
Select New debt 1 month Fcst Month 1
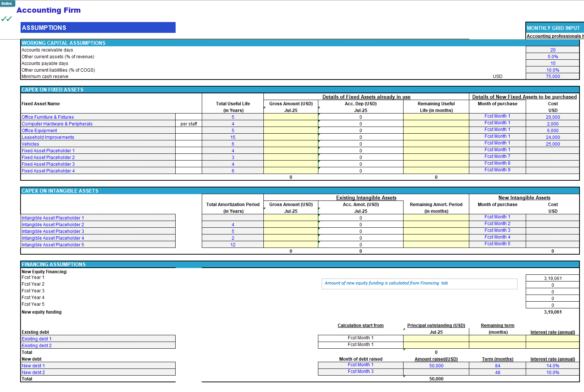[x=361, y=365]
